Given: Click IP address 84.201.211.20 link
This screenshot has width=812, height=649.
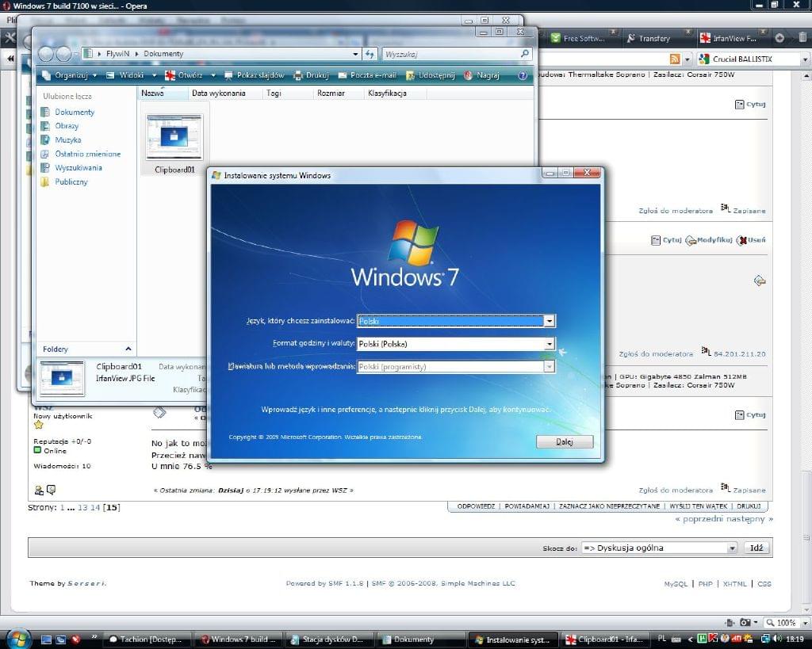Looking at the screenshot, I should (x=740, y=354).
